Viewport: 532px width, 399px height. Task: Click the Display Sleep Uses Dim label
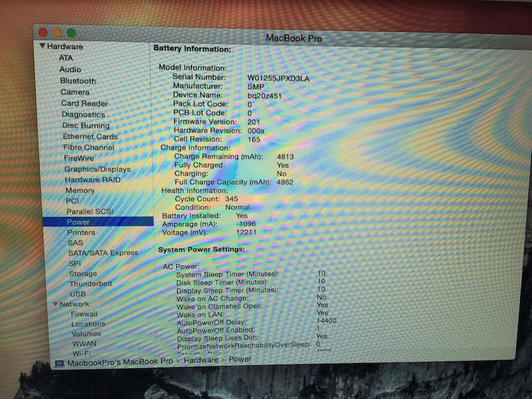pos(218,338)
